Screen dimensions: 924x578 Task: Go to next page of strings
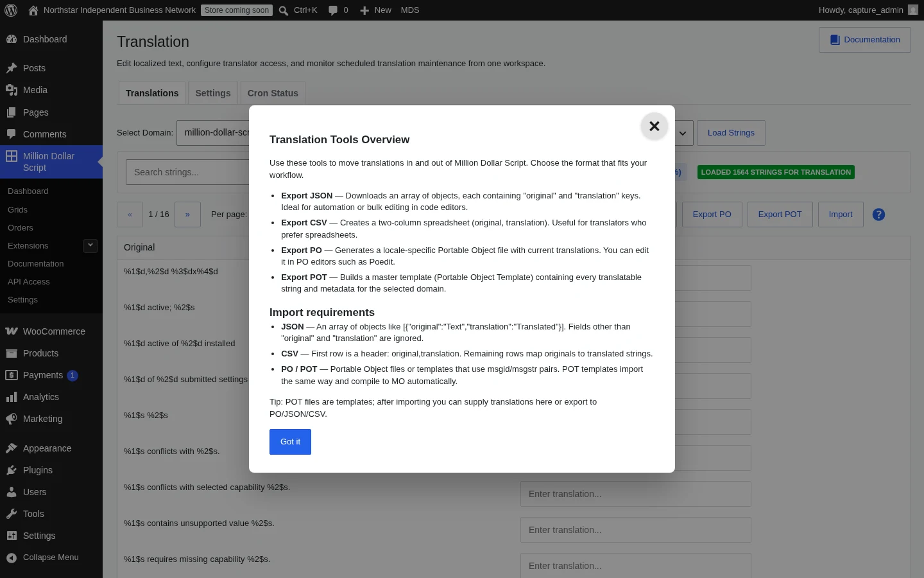point(187,215)
